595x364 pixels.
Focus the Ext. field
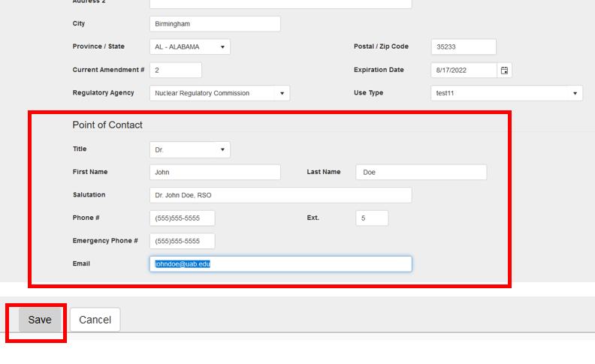(x=372, y=218)
